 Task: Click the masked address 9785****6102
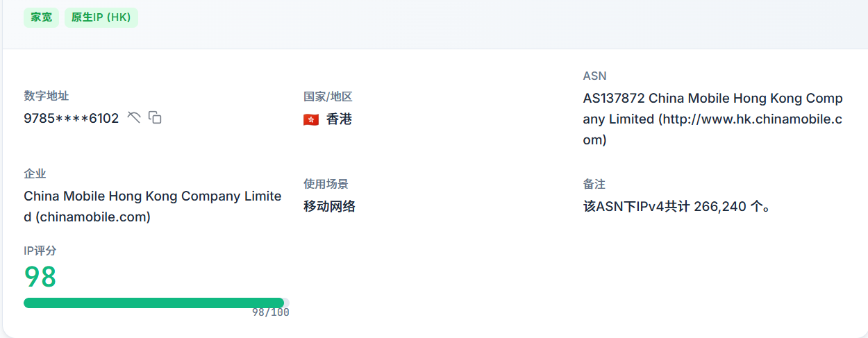[x=72, y=118]
